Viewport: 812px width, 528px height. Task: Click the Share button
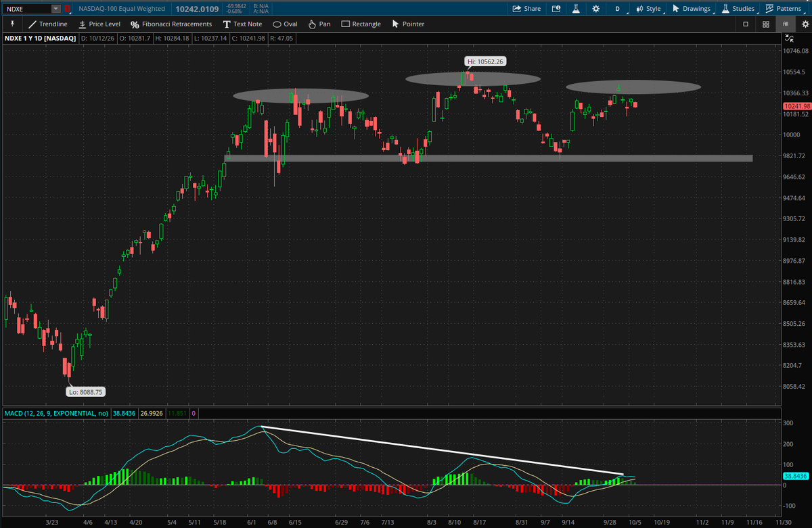pos(526,9)
